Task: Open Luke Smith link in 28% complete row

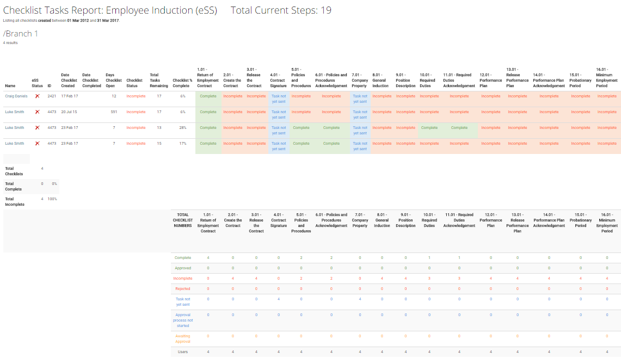Action: [x=15, y=128]
